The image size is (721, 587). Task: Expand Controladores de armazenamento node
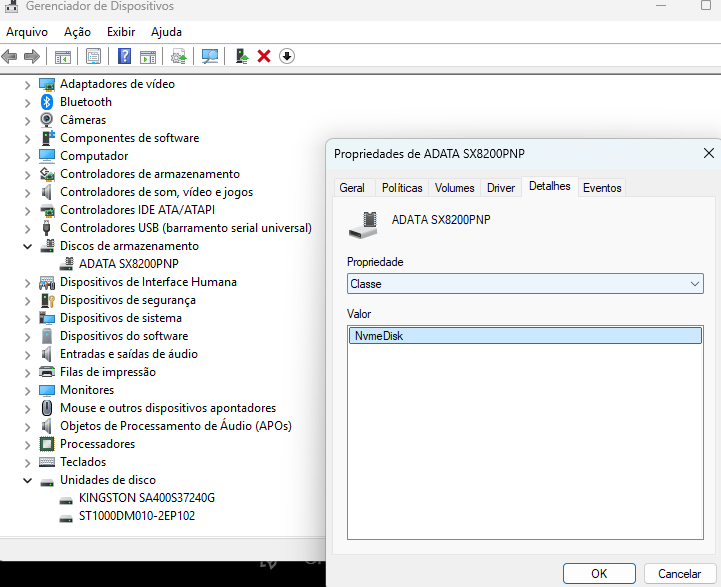(27, 175)
